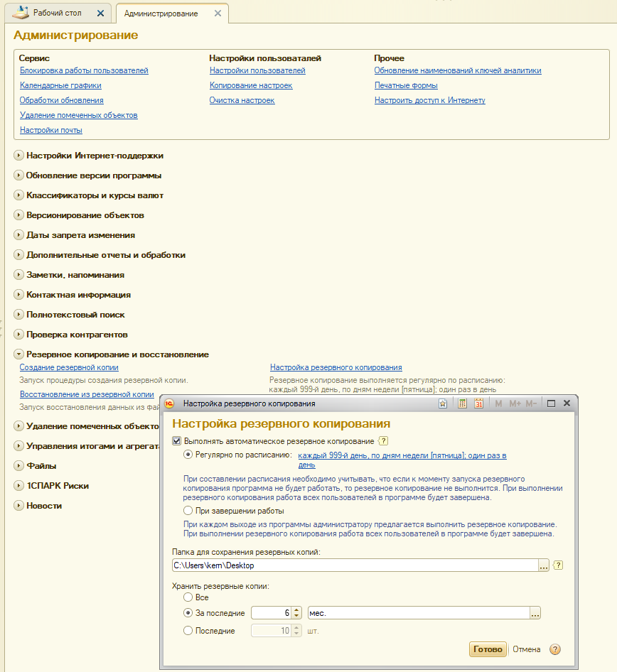Click the backup folder path input field

[355, 565]
